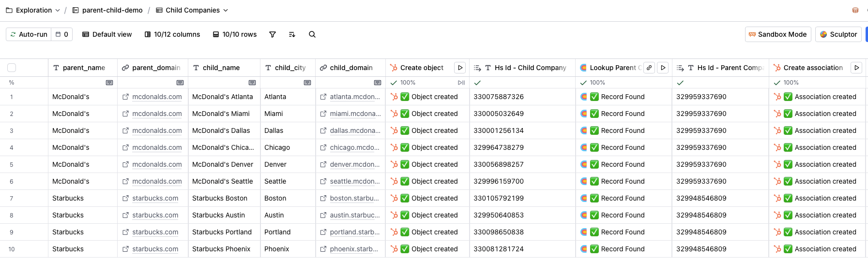Click the filter funnel icon
868x260 pixels.
[x=273, y=34]
